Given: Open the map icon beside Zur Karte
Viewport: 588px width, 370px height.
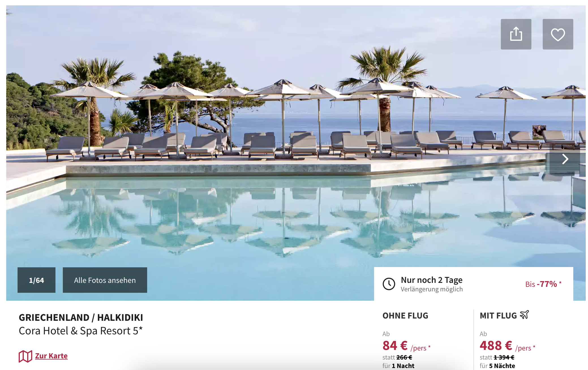Looking at the screenshot, I should (25, 356).
